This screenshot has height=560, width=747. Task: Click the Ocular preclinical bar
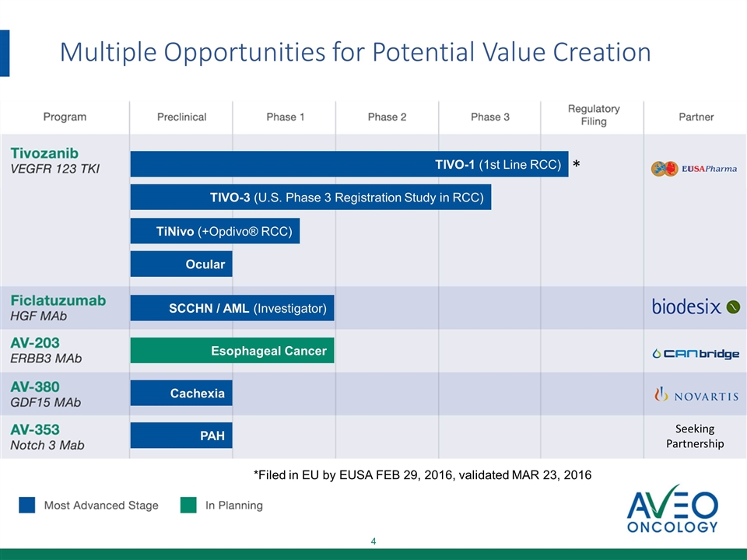(181, 264)
